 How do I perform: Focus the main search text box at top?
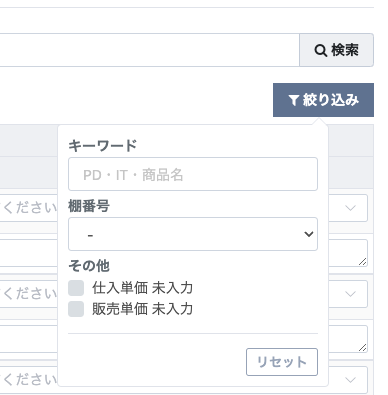pos(149,50)
